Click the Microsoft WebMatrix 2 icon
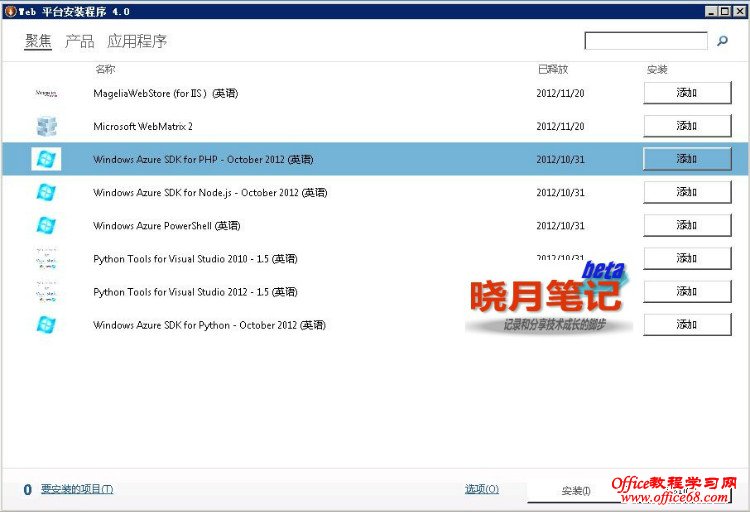Screen dimensions: 750x512 (46, 126)
